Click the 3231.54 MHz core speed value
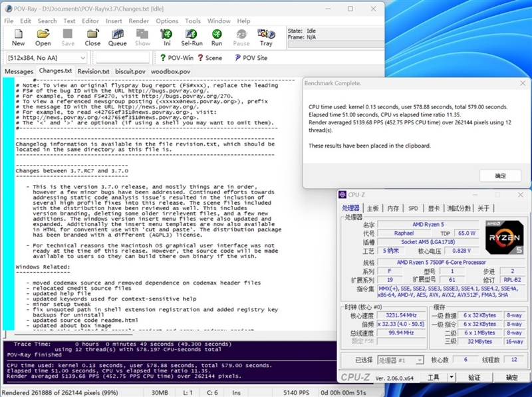Screen dimensions: 532x397 (401, 315)
